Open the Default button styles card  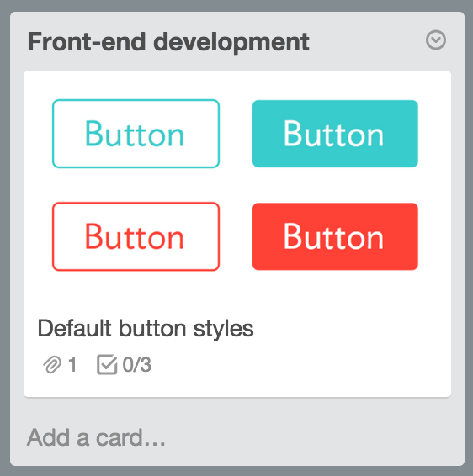[x=146, y=329]
